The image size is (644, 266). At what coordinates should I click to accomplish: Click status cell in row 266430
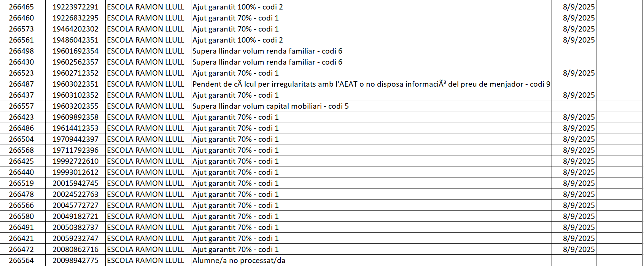pos(267,62)
